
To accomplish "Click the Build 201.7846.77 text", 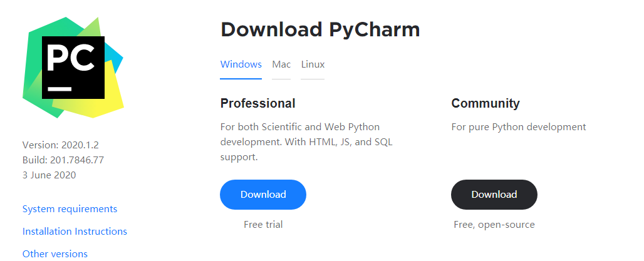I will [63, 160].
